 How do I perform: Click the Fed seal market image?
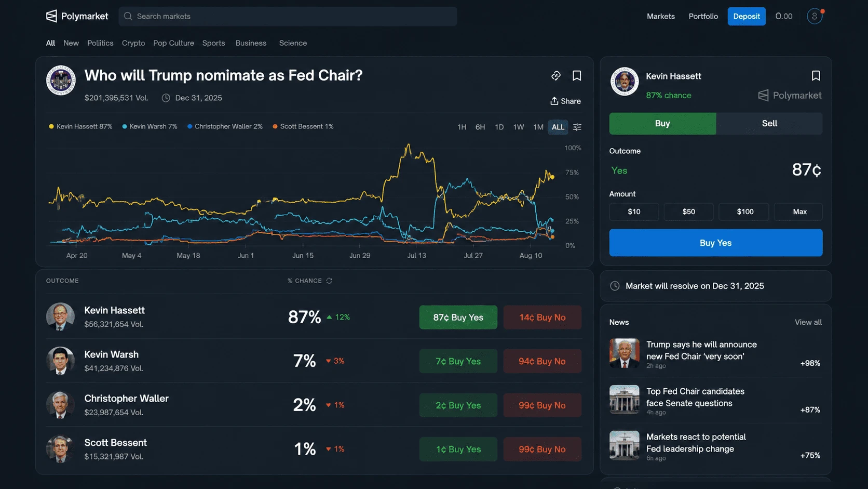61,80
